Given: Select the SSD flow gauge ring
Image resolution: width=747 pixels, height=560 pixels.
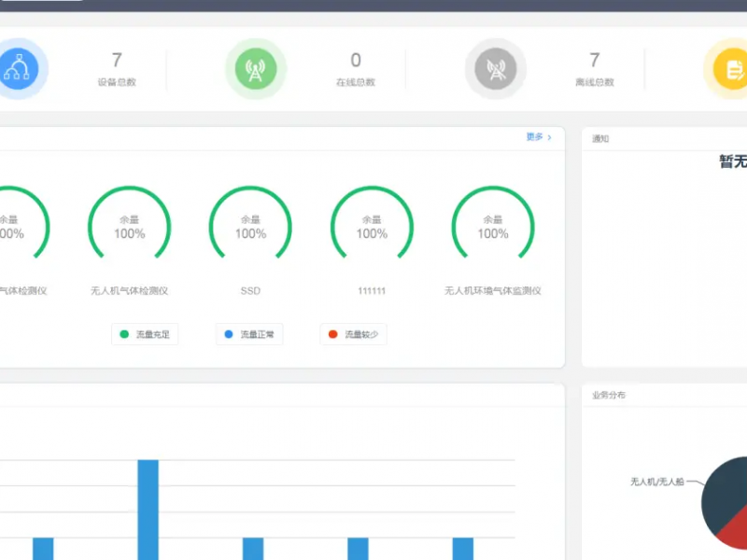Looking at the screenshot, I should click(x=250, y=227).
